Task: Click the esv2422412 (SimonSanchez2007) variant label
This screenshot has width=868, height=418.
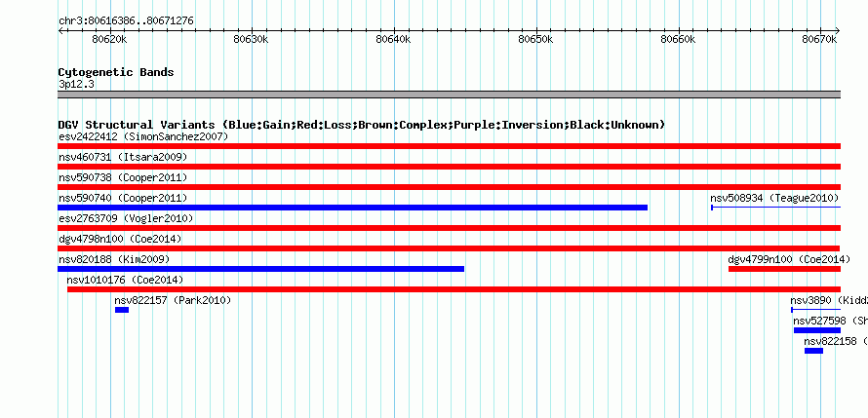Action: point(143,136)
